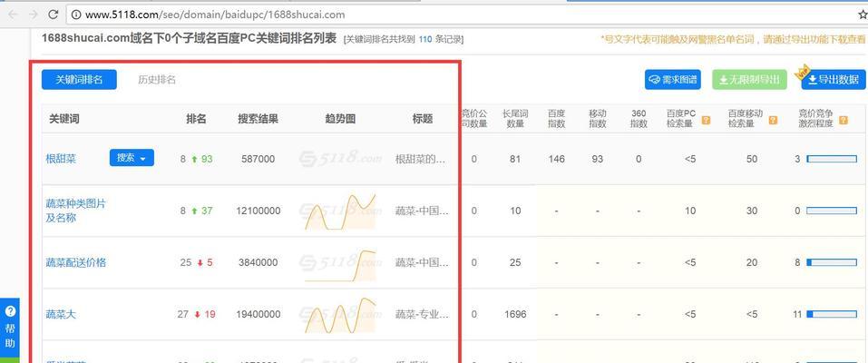The image size is (868, 363).
Task: Click help icon beside 百度PC检索量
Action: click(706, 120)
